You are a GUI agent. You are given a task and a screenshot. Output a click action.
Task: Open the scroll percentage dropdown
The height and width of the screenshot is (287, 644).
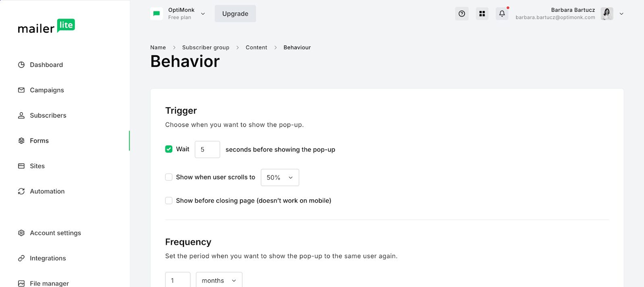(280, 177)
